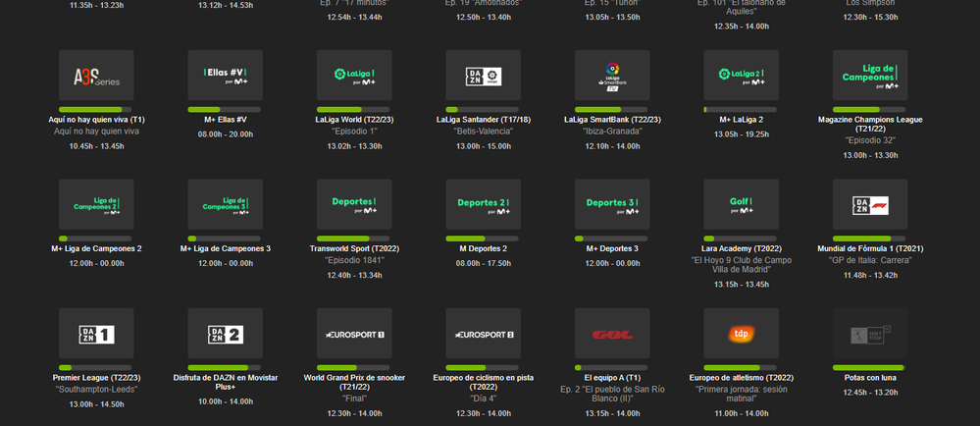
Task: Open Liga de Campeones 3 logo
Action: pos(225,204)
